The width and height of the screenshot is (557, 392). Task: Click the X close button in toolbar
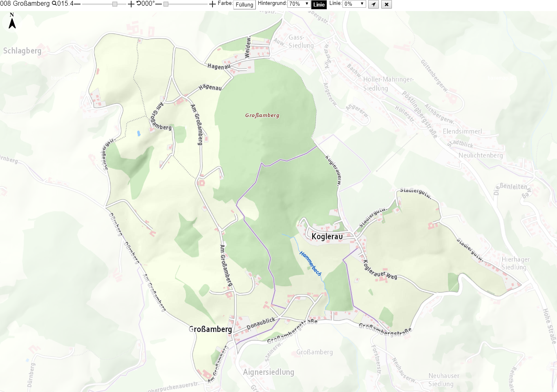(387, 4)
